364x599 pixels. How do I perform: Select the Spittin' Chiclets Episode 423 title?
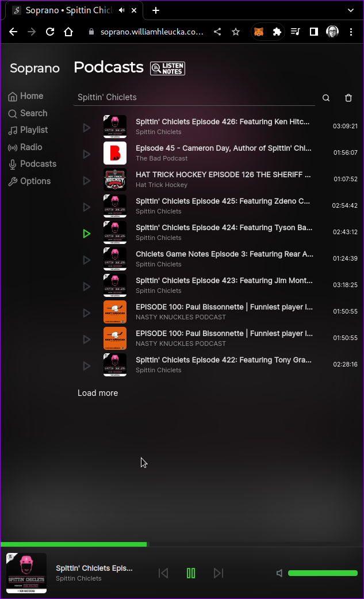click(x=224, y=281)
